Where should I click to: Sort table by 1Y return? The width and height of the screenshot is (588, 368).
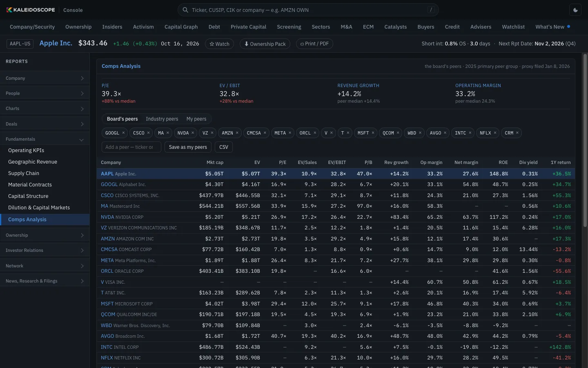(x=561, y=162)
